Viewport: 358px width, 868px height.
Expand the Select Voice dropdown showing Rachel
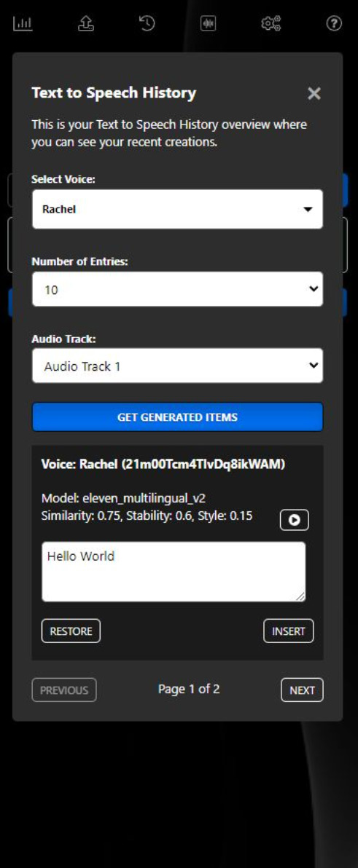coord(177,209)
